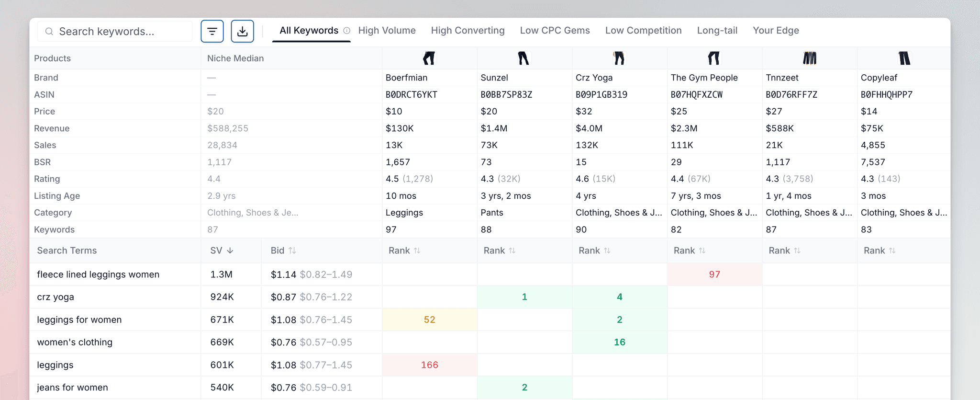Image resolution: width=980 pixels, height=400 pixels.
Task: Click ASIN B09P1GB319
Action: click(601, 95)
